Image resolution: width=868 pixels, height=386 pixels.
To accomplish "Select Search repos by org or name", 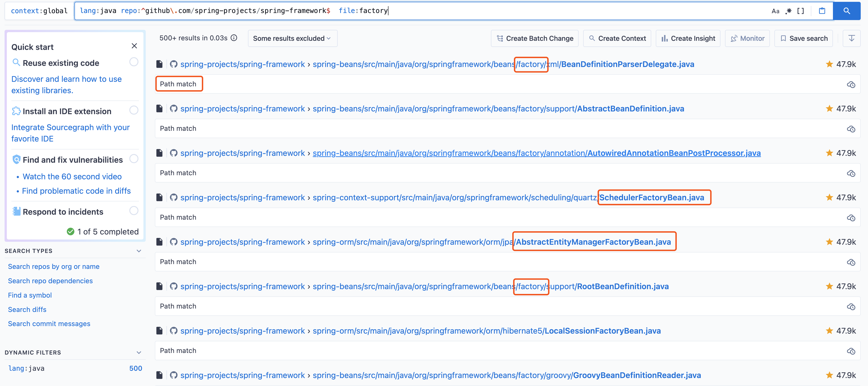I will click(54, 266).
